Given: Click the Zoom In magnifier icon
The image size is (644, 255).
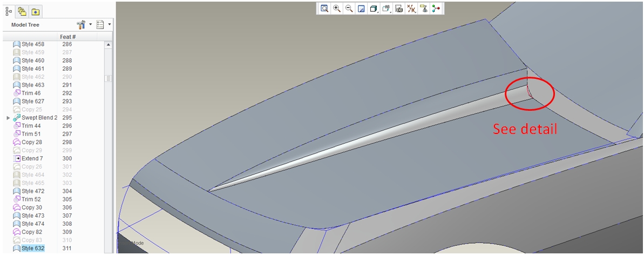Looking at the screenshot, I should [337, 9].
